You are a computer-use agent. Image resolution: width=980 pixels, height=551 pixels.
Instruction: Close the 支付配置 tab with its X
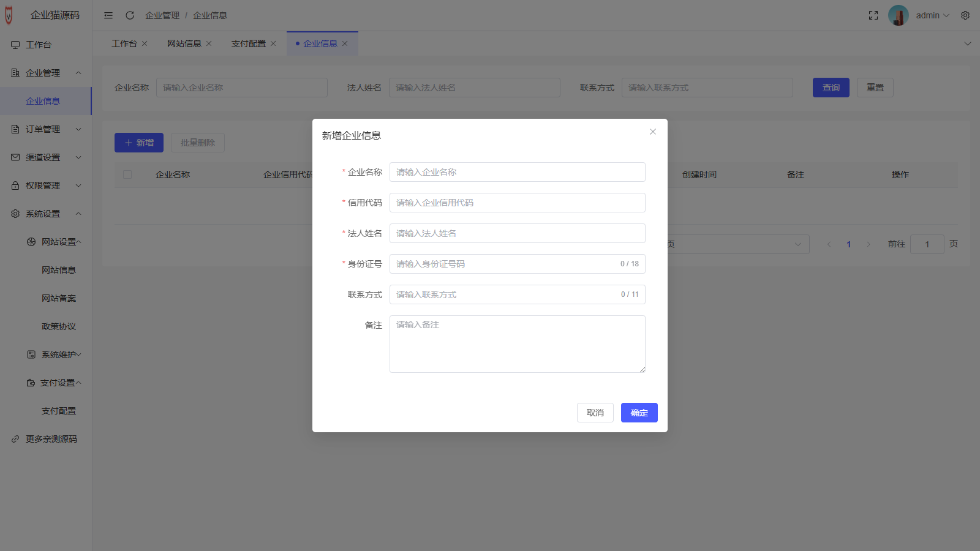point(273,43)
